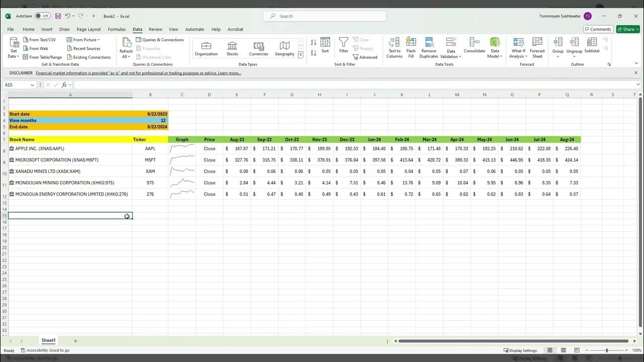The height and width of the screenshot is (362, 644).
Task: Click Text to Columns
Action: [394, 48]
